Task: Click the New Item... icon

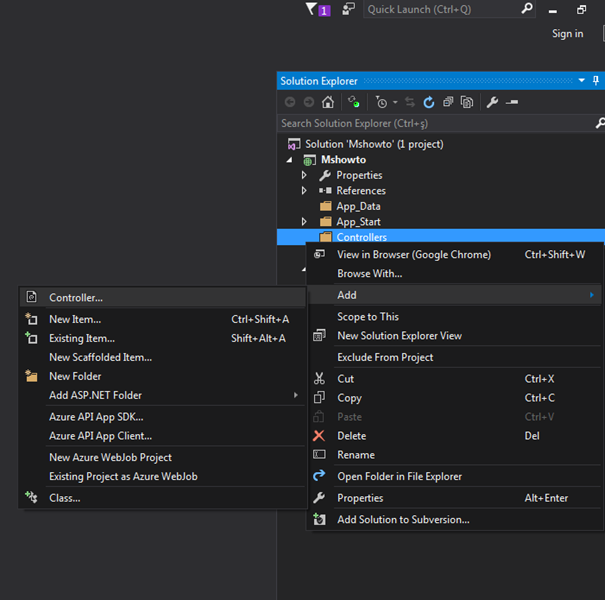Action: pos(31,319)
